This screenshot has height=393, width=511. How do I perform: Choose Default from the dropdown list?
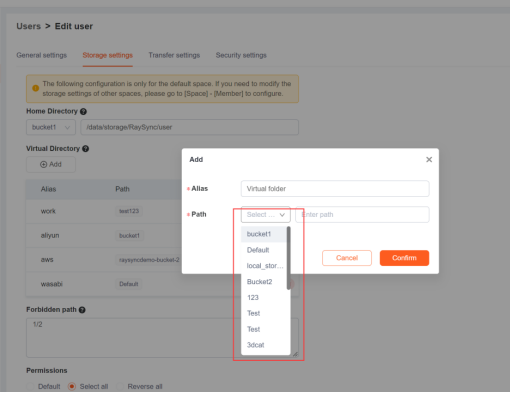click(x=264, y=250)
